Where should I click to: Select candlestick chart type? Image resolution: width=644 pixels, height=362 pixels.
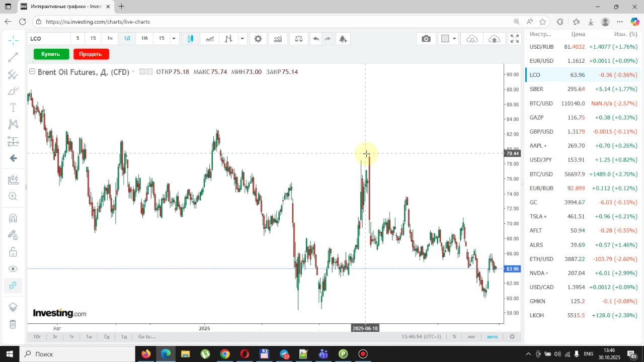click(x=191, y=39)
